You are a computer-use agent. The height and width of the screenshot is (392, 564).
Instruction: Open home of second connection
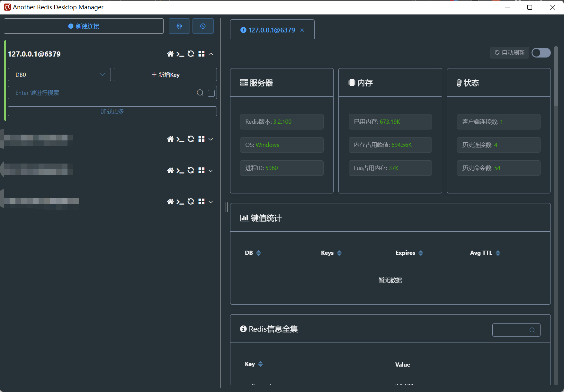[x=170, y=139]
